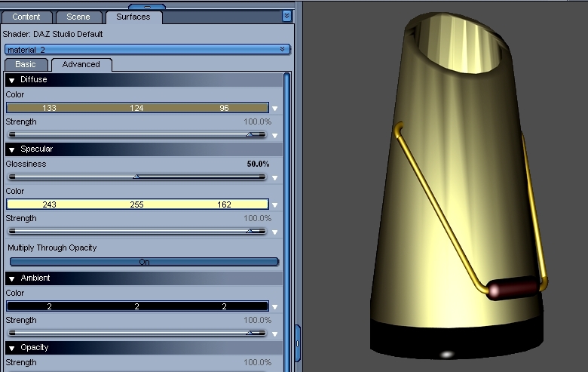This screenshot has height=372, width=588.
Task: Toggle Multiply Through Opacity On button
Action: [144, 262]
